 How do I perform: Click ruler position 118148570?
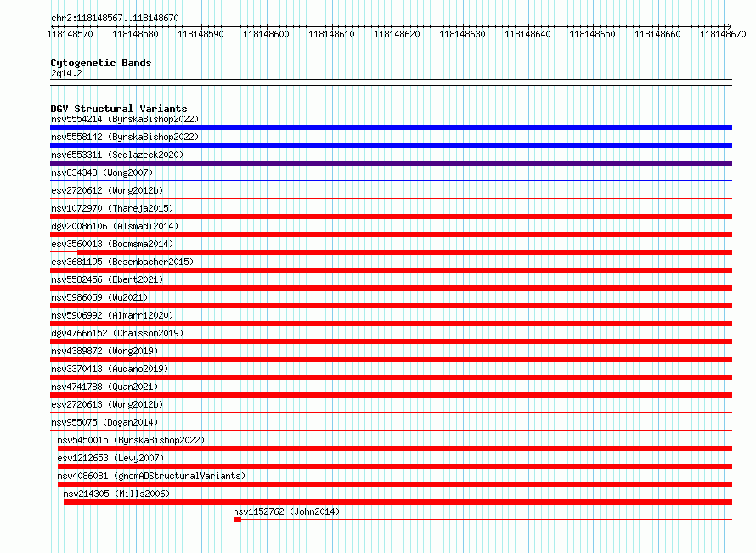pos(70,34)
